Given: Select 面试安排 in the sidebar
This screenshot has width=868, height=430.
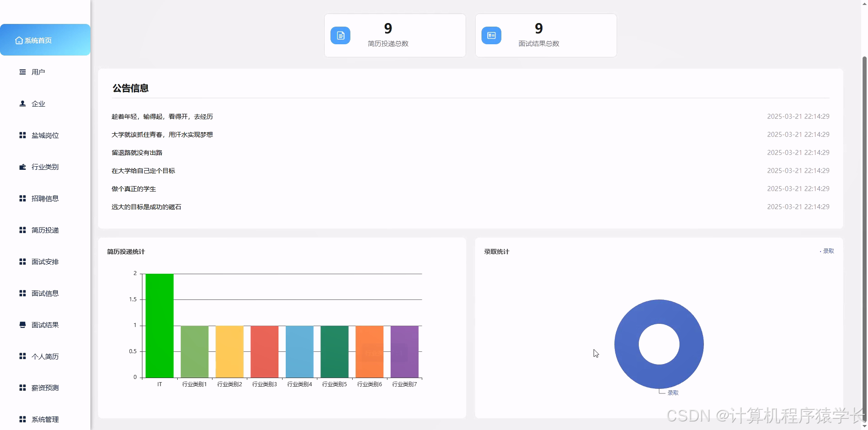Looking at the screenshot, I should coord(45,262).
